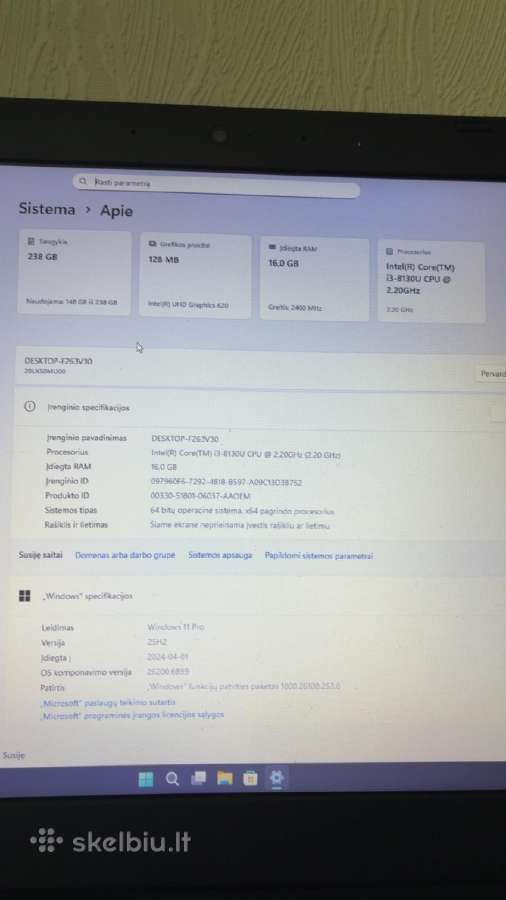Viewport: 506px width, 900px height.
Task: Open the Windows Start menu
Action: point(146,779)
